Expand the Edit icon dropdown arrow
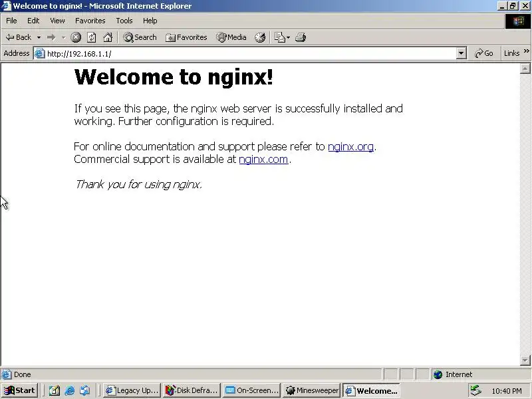 tap(288, 37)
